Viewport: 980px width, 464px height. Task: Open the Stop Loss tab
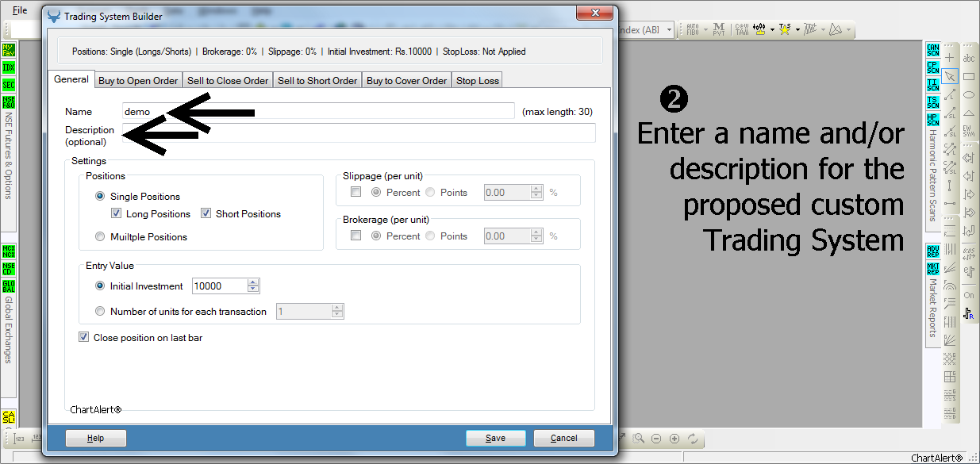coord(478,80)
